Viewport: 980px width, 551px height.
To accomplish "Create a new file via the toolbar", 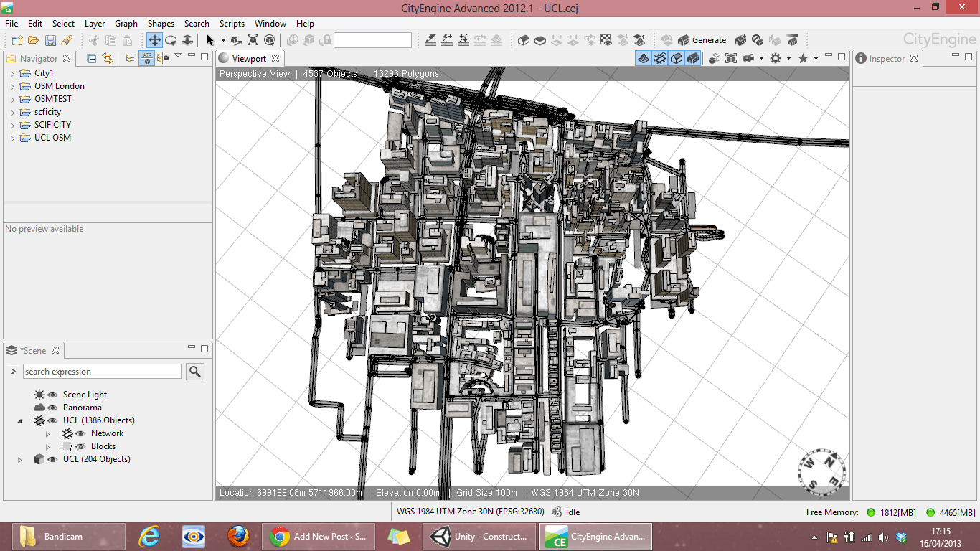I will (x=17, y=40).
